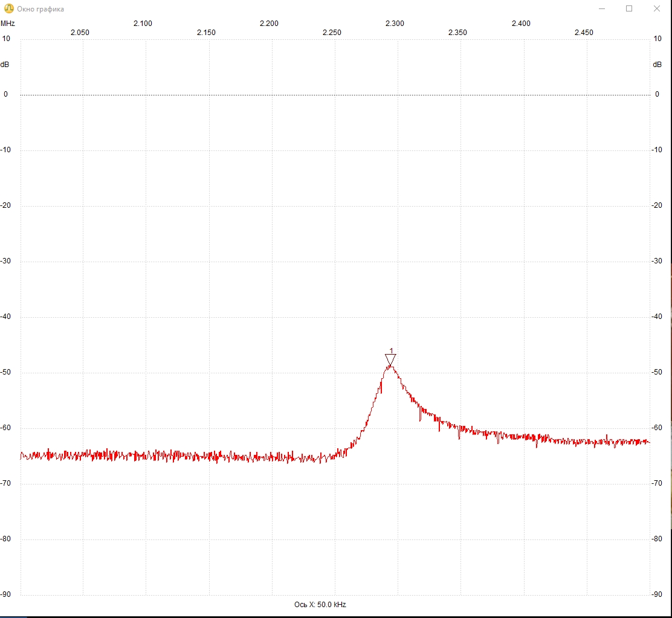Click the 'Ось X: 50.0 kHz' scale text
Viewport: 672px width, 618px height.
(x=320, y=605)
